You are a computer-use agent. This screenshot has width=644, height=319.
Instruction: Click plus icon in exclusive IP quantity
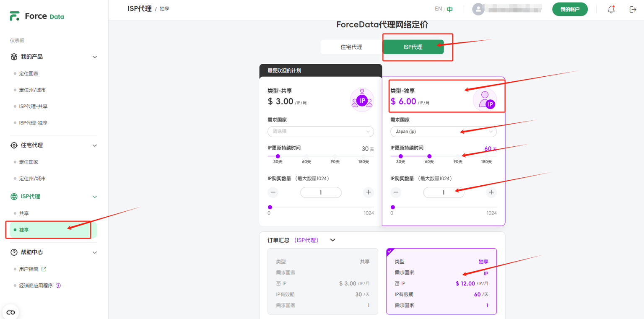pyautogui.click(x=491, y=192)
